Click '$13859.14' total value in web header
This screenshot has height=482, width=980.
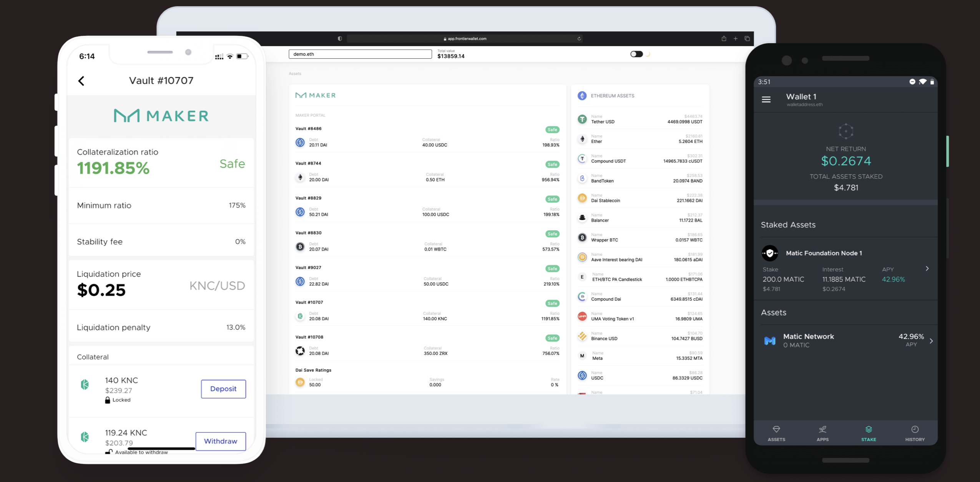[451, 56]
